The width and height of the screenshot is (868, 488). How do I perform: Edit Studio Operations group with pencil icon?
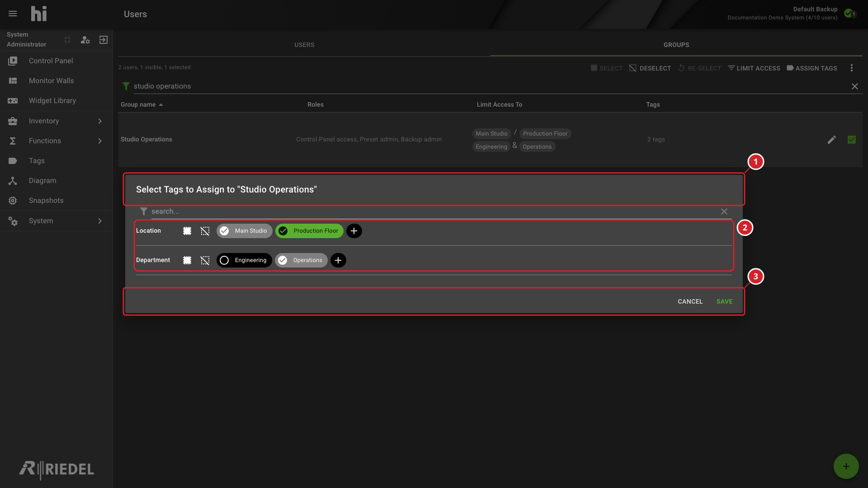(x=831, y=140)
